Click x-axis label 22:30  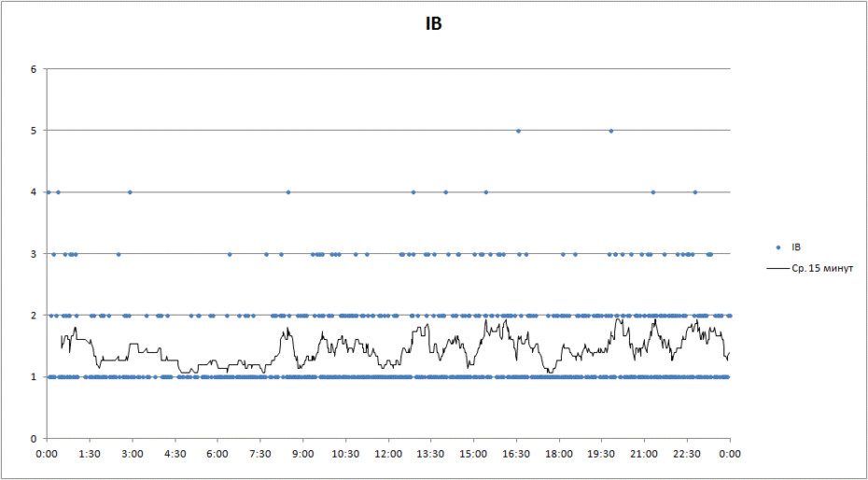687,454
